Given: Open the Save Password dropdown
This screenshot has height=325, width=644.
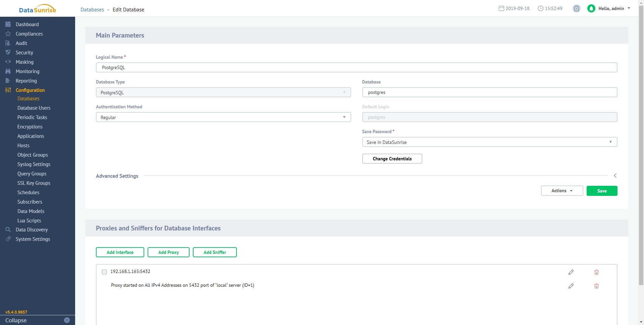Looking at the screenshot, I should (x=489, y=142).
